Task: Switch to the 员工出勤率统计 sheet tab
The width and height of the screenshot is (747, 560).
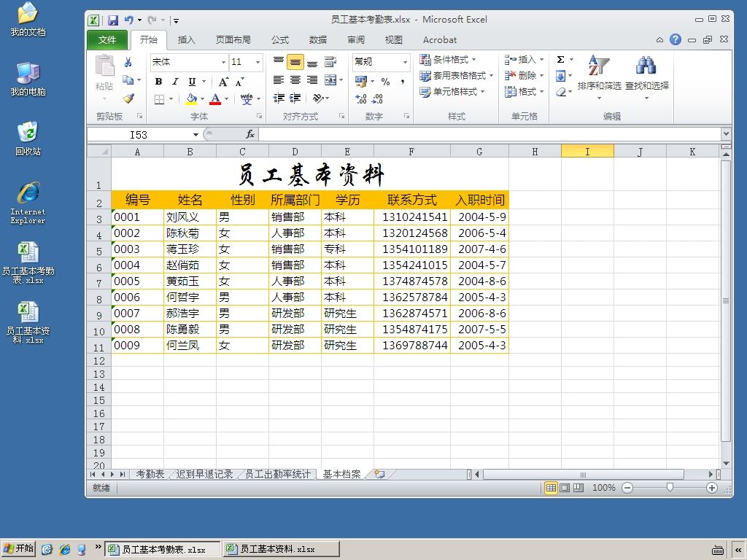Action: click(278, 474)
